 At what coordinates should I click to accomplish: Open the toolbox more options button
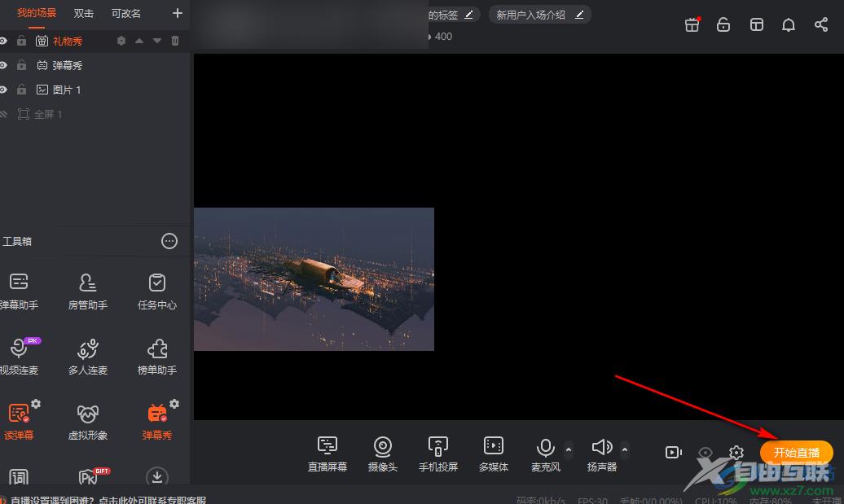click(x=169, y=241)
